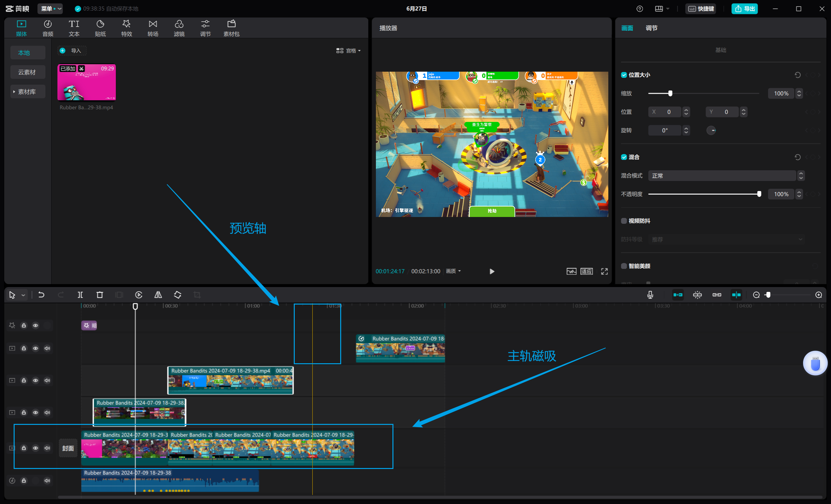
Task: Click the split clip tool icon
Action: click(x=80, y=295)
